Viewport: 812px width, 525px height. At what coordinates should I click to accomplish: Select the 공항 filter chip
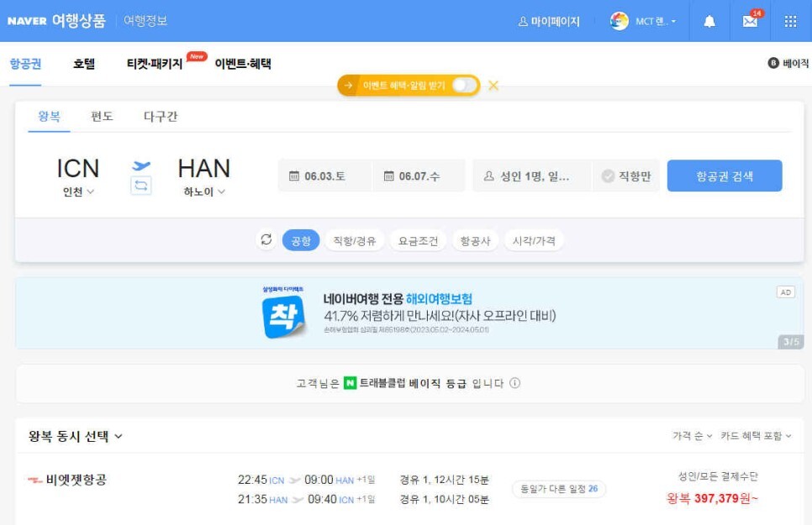(x=301, y=240)
